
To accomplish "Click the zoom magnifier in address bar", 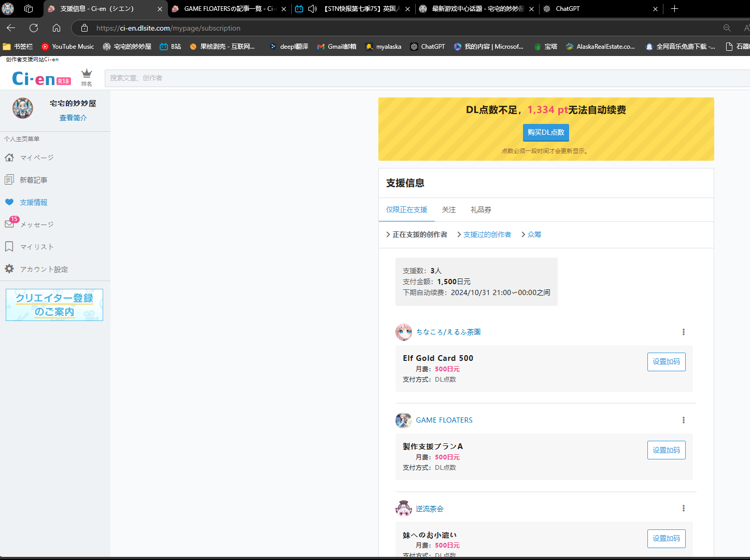I will 727,28.
